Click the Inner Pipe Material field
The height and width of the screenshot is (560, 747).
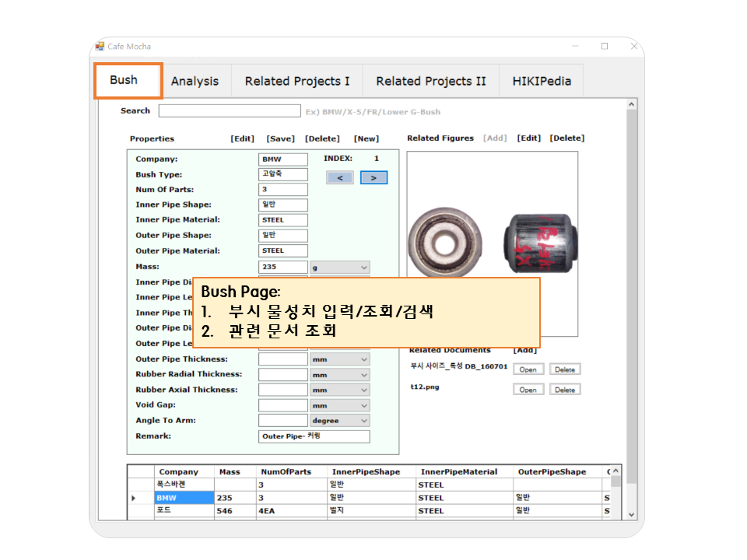click(x=283, y=220)
